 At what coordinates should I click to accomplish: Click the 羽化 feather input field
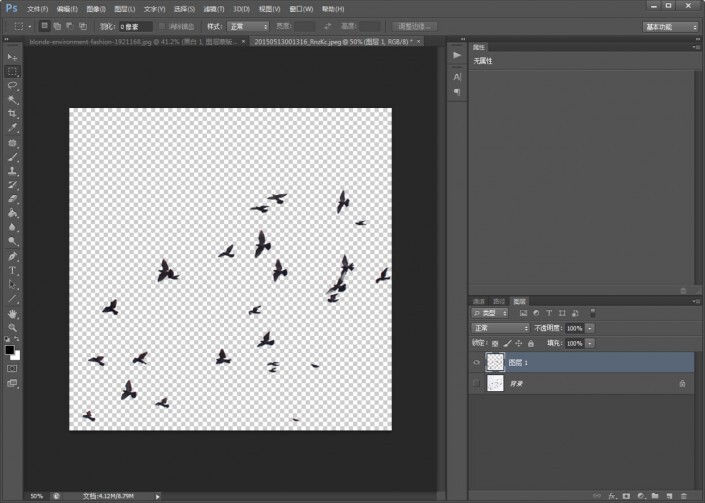point(136,26)
